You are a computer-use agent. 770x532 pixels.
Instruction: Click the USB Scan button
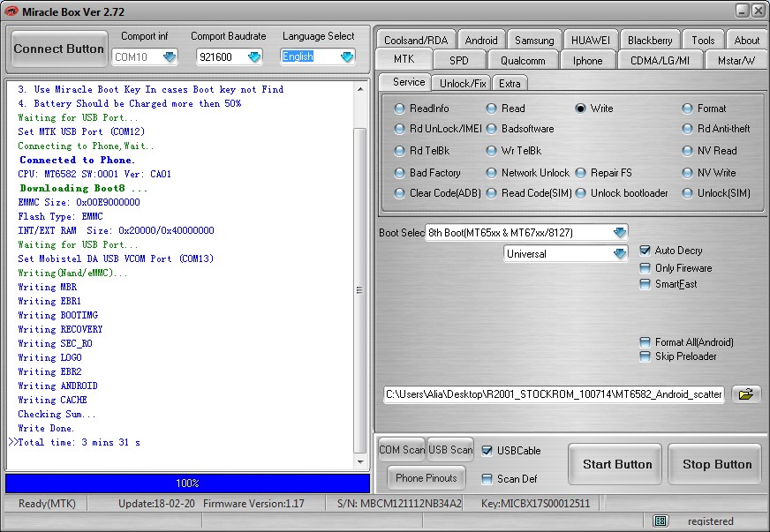[x=450, y=450]
